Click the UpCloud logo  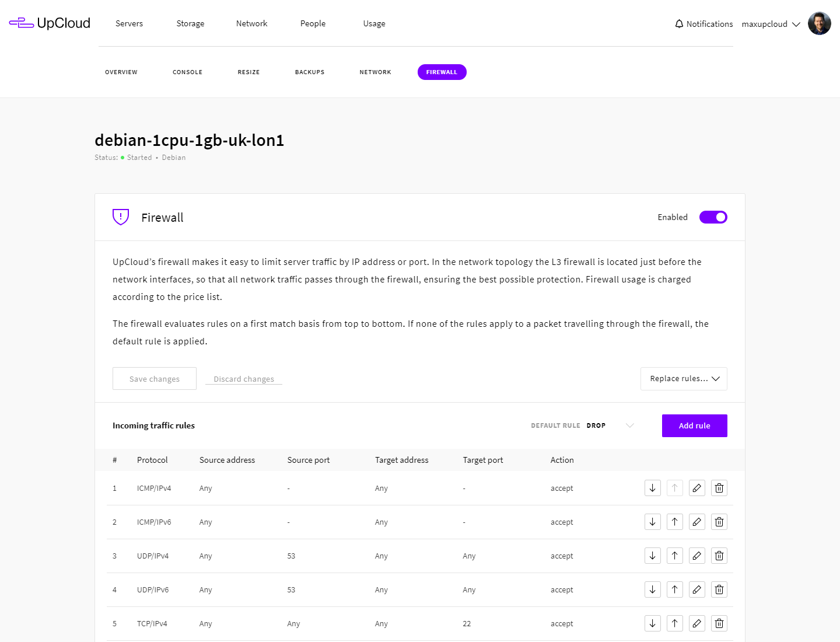50,23
